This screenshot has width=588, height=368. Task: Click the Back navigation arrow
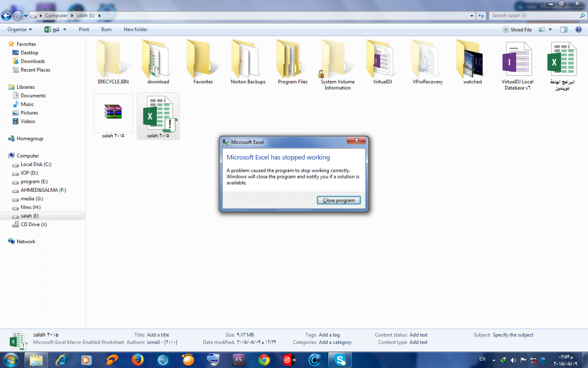click(7, 15)
